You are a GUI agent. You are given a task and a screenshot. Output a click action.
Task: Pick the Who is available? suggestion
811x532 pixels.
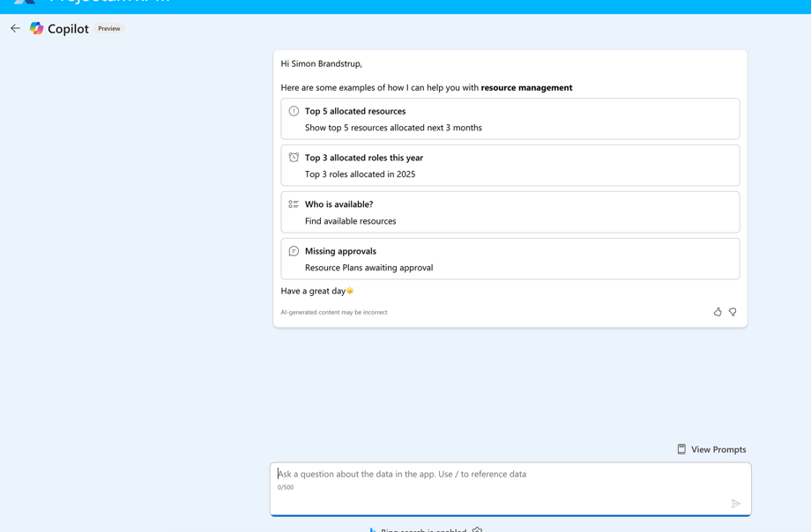[x=510, y=212]
